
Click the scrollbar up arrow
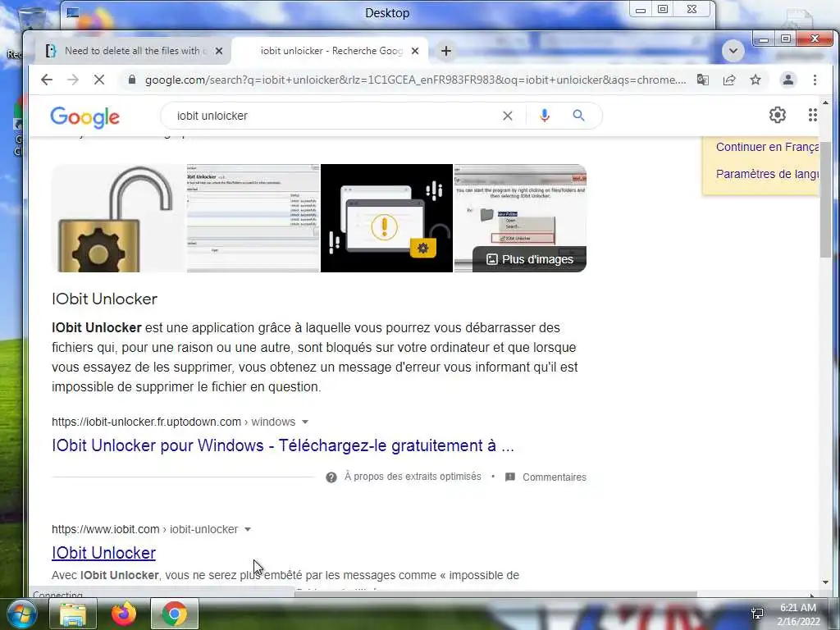click(825, 102)
